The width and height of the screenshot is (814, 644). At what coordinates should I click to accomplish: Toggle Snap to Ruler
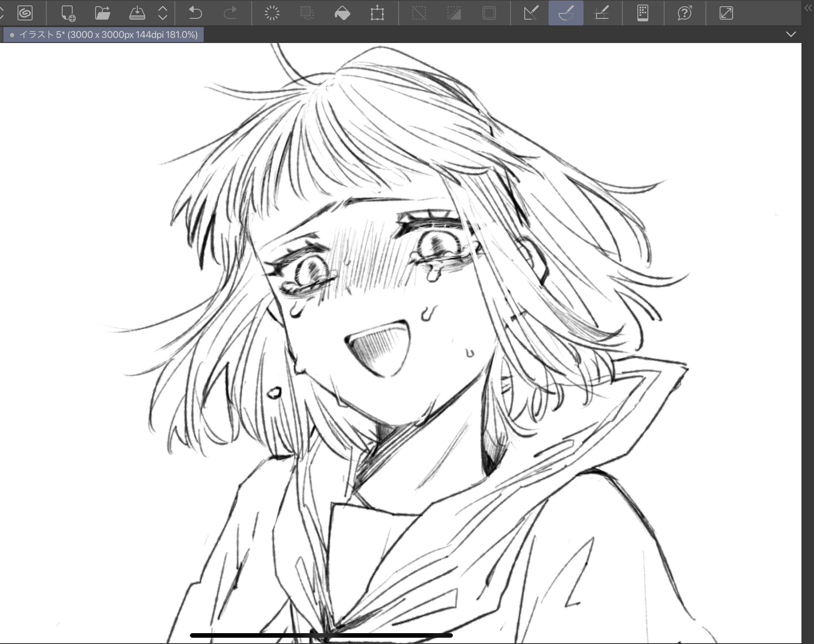(531, 13)
